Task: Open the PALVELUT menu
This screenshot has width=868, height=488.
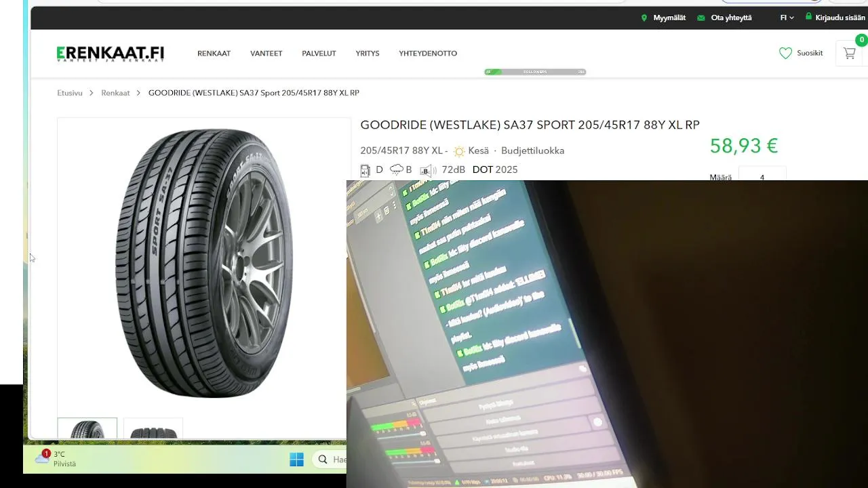Action: 319,54
